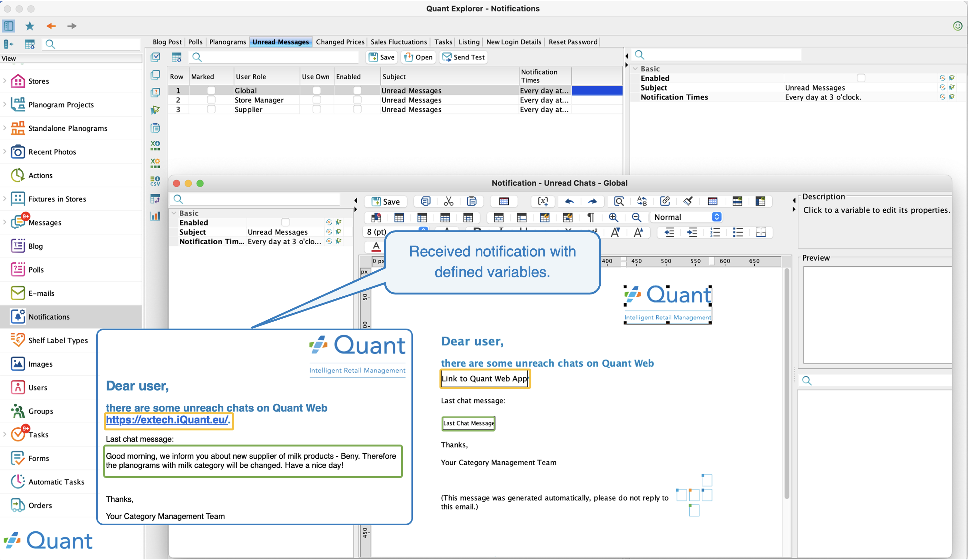Click the numbered list icon
This screenshot has height=560, width=968.
point(715,232)
